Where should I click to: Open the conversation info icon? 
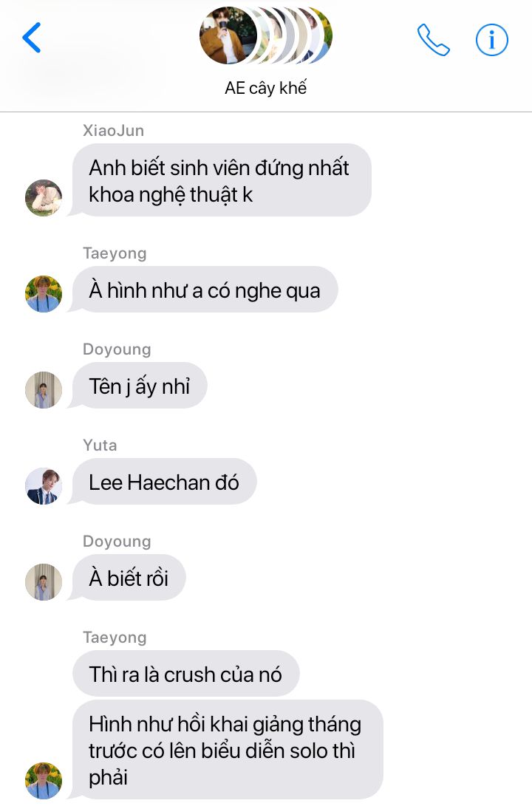pos(492,40)
